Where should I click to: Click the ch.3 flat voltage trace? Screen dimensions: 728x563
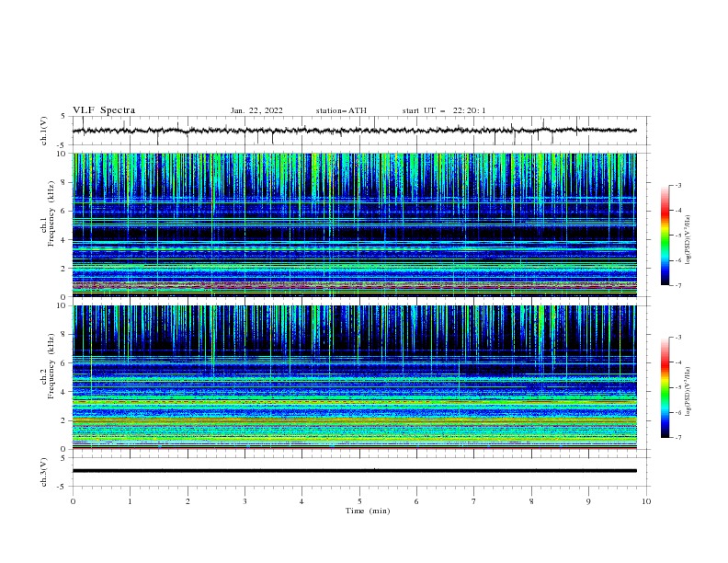coord(354,471)
